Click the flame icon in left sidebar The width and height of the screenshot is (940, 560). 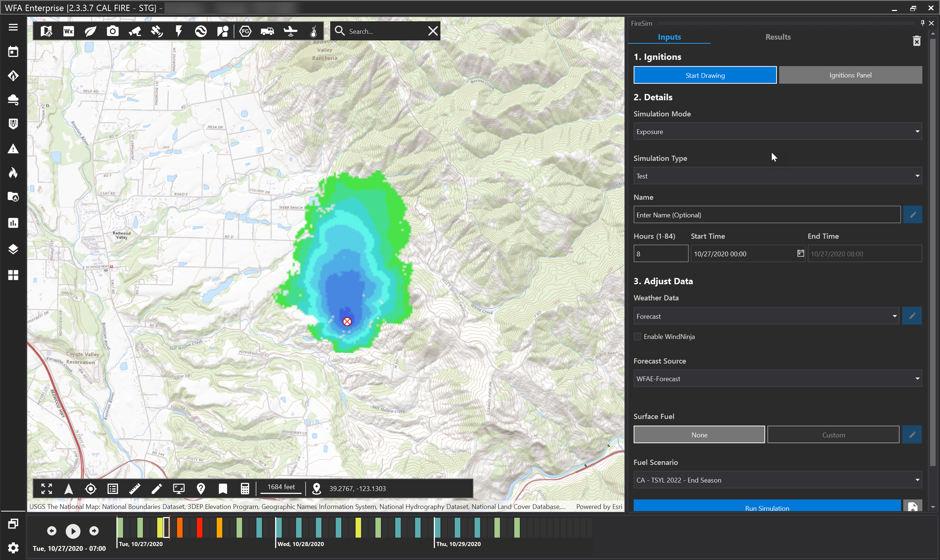click(x=13, y=173)
